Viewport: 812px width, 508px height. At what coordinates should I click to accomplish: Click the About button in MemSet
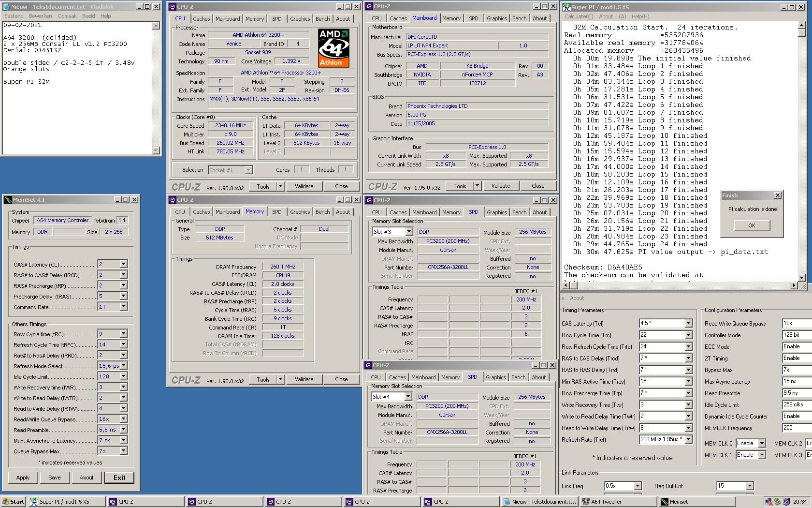pyautogui.click(x=87, y=478)
